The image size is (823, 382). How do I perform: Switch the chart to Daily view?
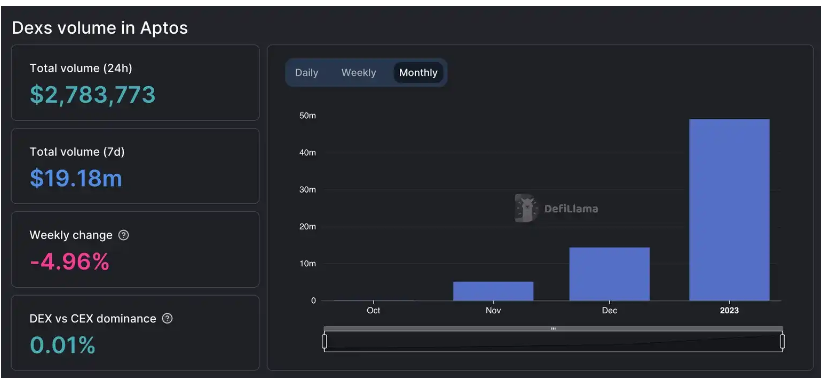tap(307, 72)
